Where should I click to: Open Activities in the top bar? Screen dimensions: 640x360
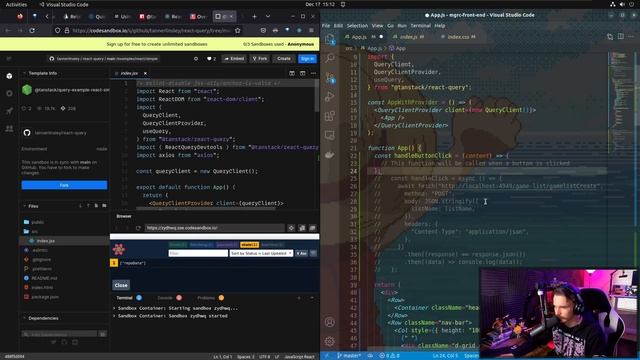[16, 4]
